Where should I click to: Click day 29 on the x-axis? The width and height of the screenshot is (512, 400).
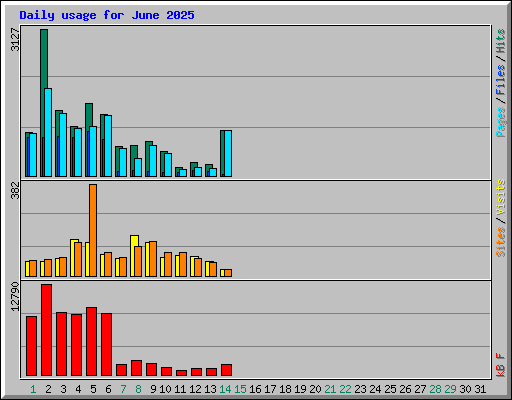(x=450, y=389)
